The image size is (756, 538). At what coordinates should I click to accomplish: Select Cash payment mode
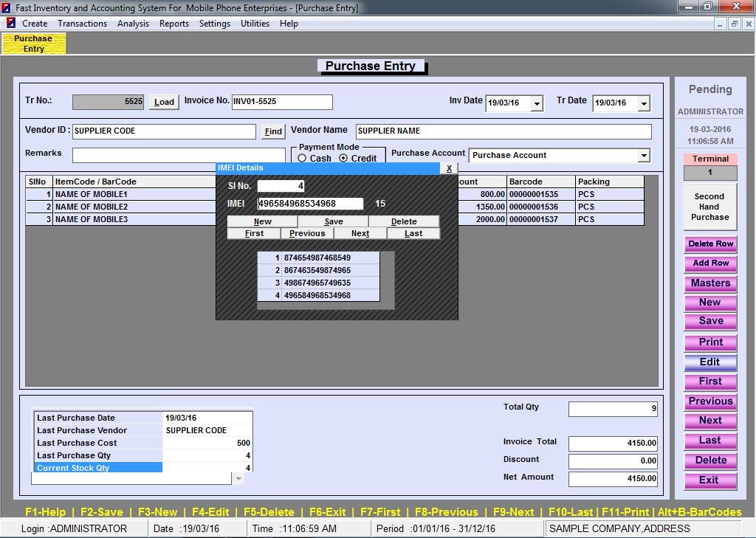click(x=303, y=159)
